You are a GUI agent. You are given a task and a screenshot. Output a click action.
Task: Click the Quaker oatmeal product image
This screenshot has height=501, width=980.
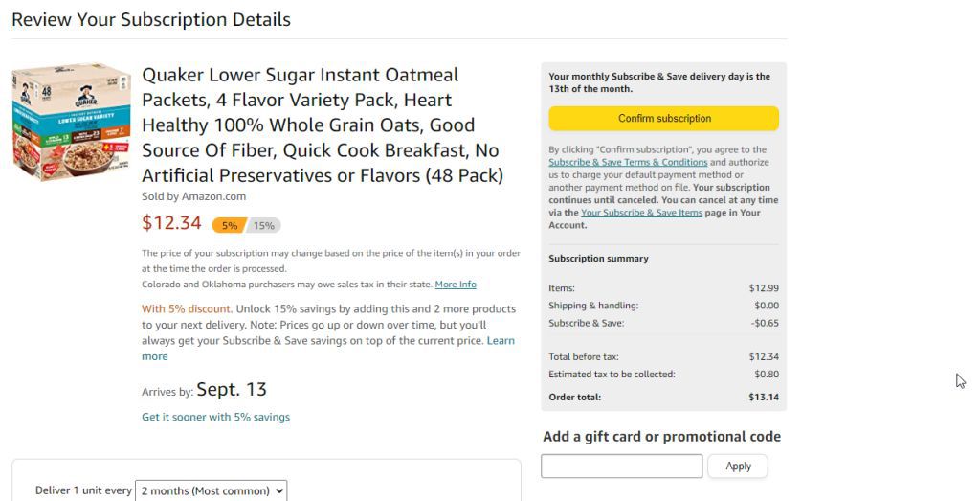[x=71, y=122]
